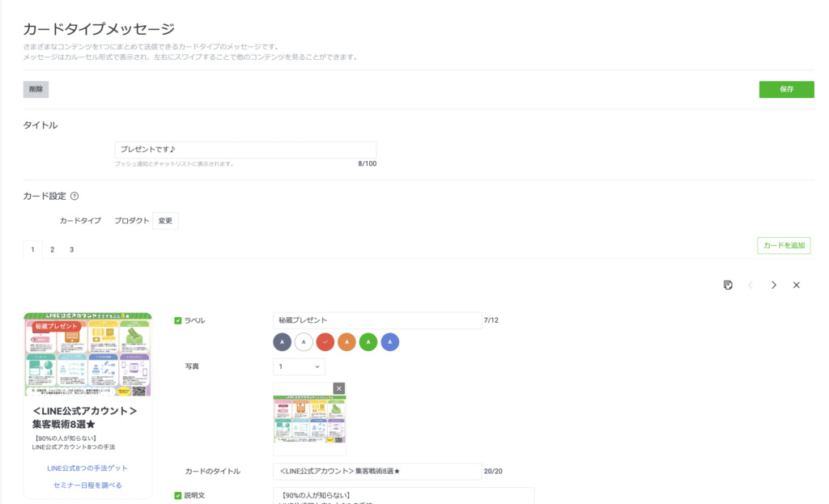Pick the blue label color swatch
This screenshot has width=829, height=504.
390,342
